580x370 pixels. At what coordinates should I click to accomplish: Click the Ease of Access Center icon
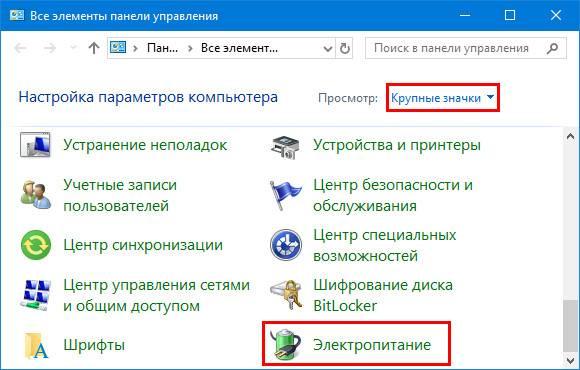click(286, 245)
